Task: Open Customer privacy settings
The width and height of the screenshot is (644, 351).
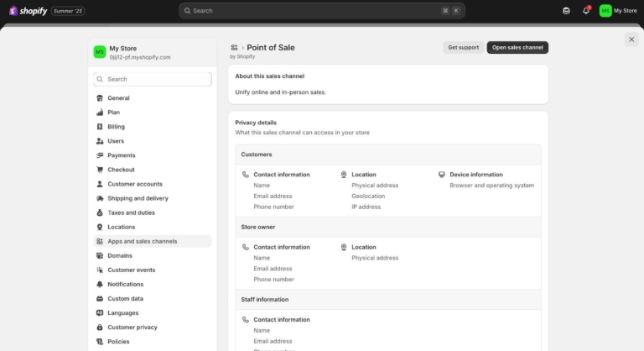Action: (132, 327)
